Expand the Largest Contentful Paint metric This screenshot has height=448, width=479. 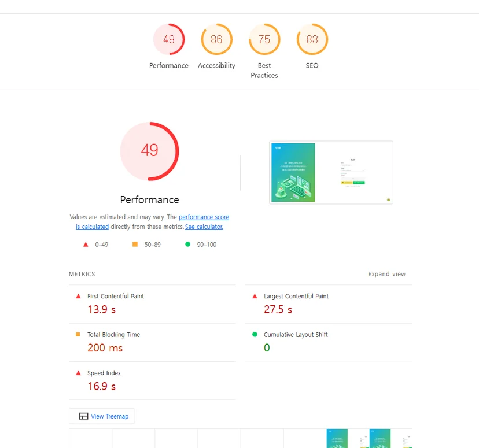(329, 304)
